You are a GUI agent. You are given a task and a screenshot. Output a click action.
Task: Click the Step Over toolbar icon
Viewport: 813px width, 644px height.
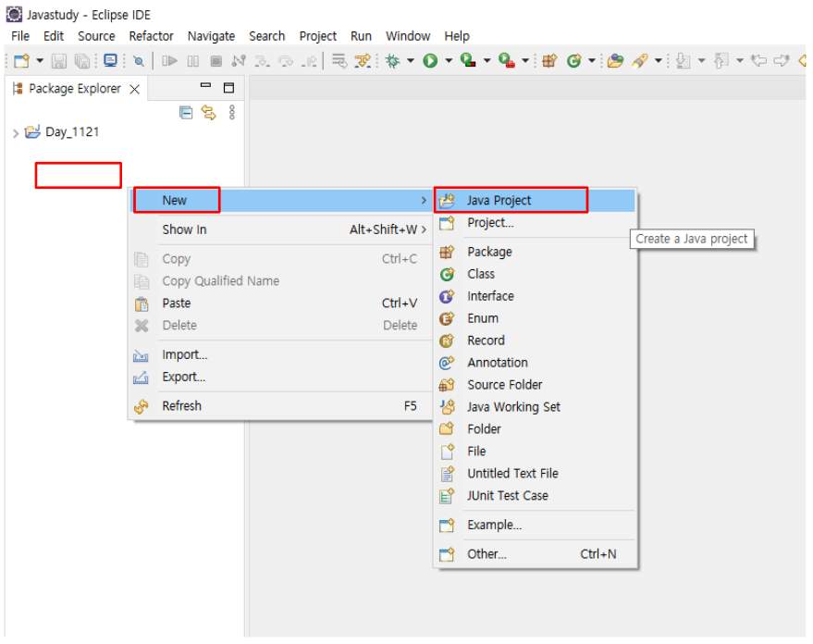point(286,61)
